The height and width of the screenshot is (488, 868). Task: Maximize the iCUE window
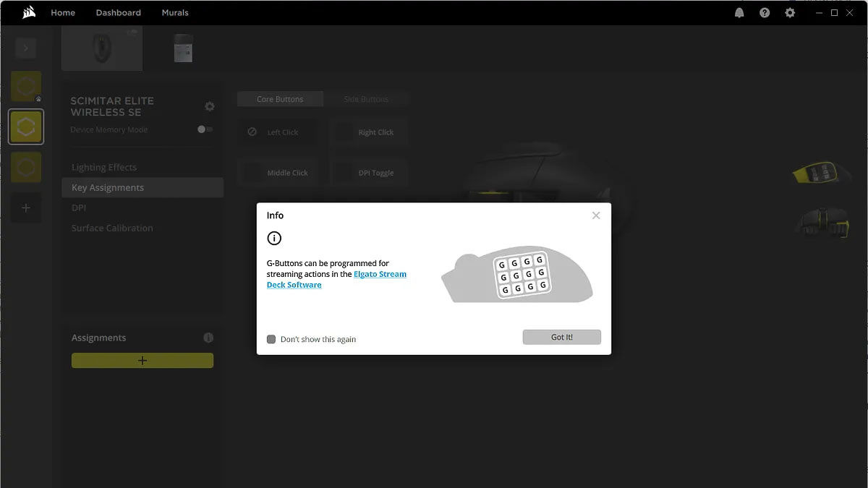click(834, 13)
